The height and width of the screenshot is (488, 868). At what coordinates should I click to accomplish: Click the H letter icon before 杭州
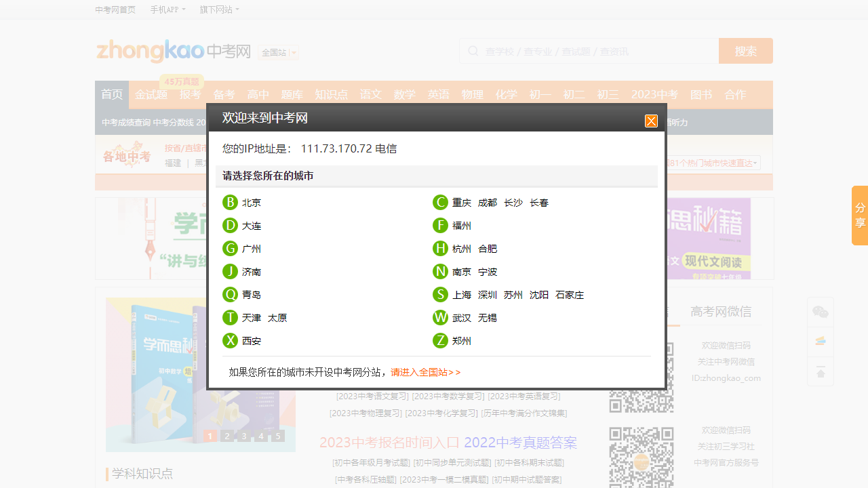pos(440,248)
